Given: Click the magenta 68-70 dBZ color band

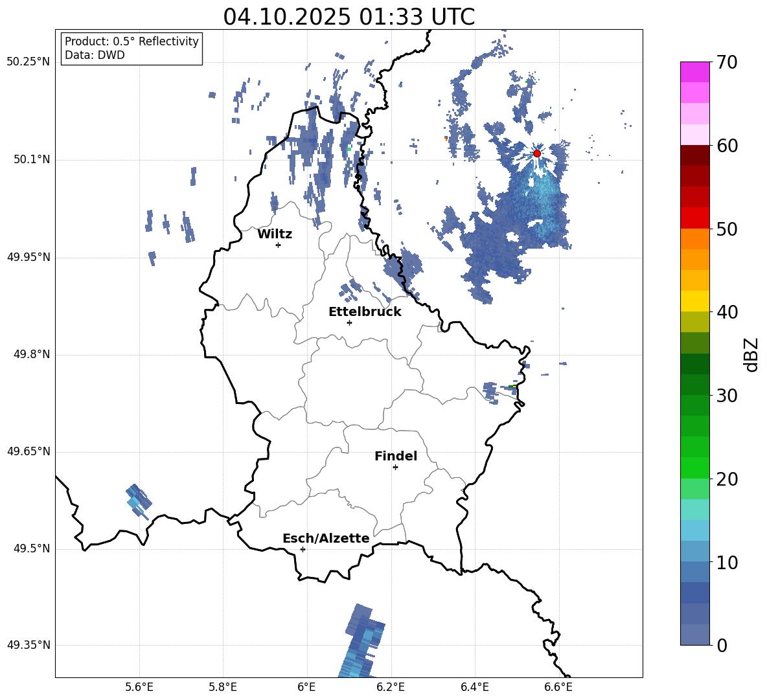Looking at the screenshot, I should point(695,72).
